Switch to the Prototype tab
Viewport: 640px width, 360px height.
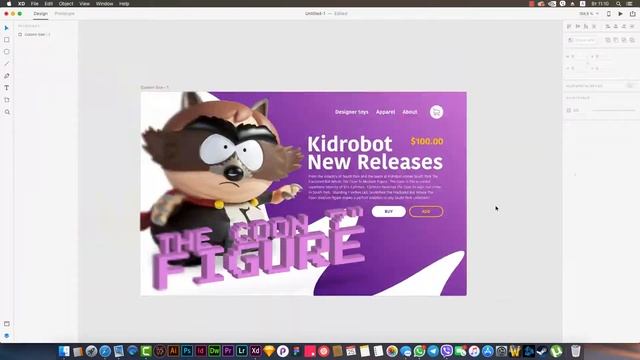[x=64, y=13]
